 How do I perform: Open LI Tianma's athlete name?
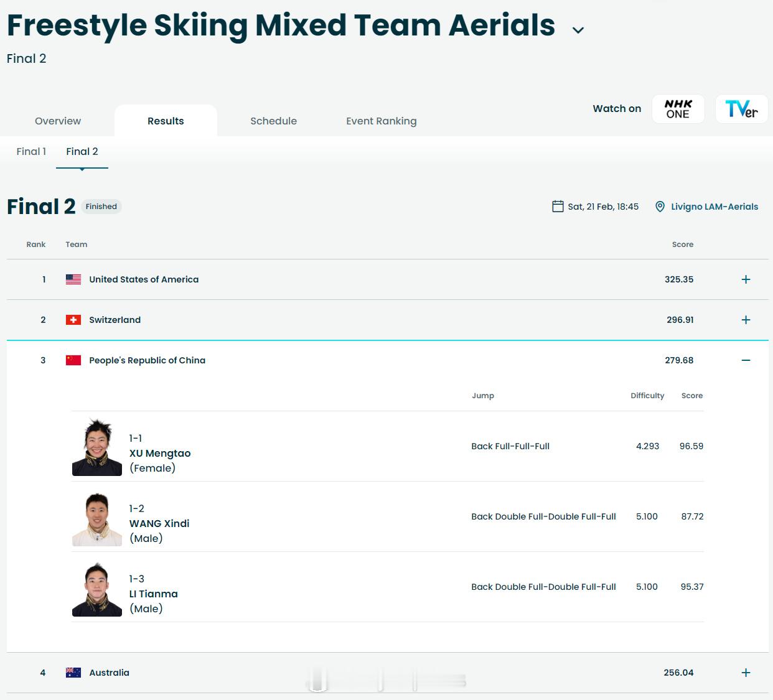pos(153,594)
